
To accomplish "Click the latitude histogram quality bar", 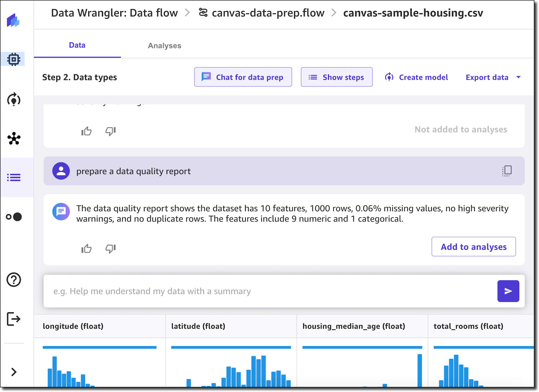I will click(231, 347).
